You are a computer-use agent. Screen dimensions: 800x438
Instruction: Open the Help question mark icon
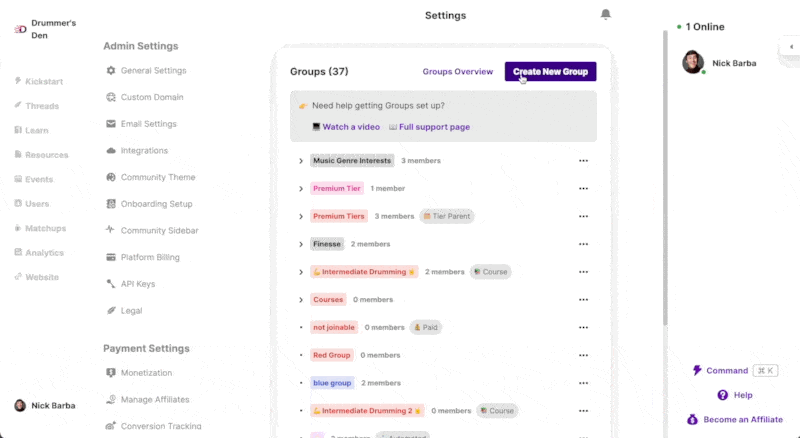(722, 395)
